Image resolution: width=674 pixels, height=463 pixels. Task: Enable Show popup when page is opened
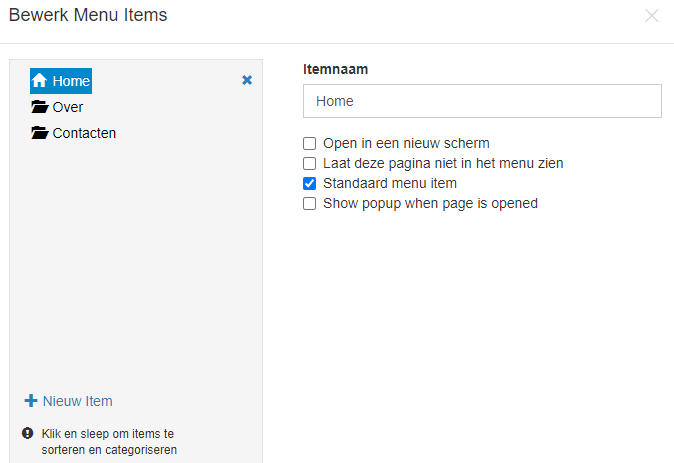pos(309,203)
